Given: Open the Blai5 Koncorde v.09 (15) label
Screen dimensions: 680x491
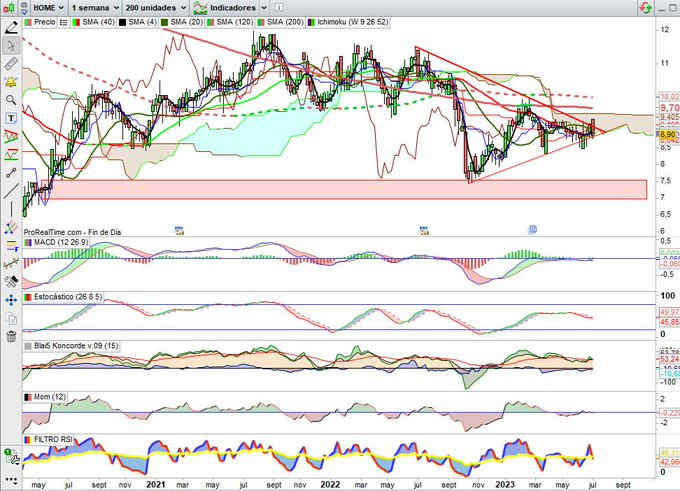Looking at the screenshot, I should pos(72,346).
